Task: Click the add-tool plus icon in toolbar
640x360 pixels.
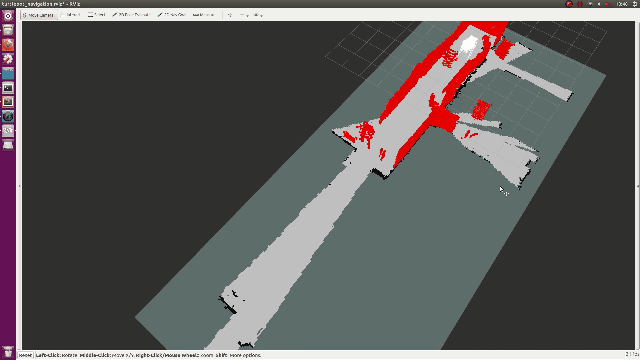Action: [230, 15]
